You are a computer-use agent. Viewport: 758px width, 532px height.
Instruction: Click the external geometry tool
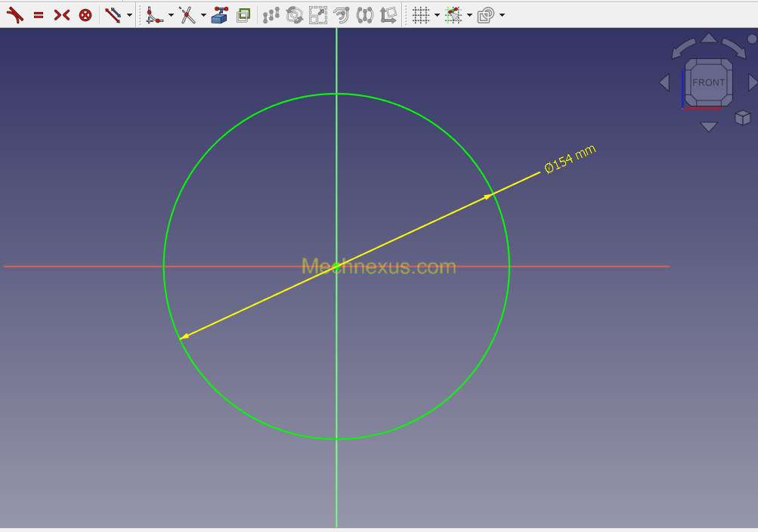click(x=220, y=14)
